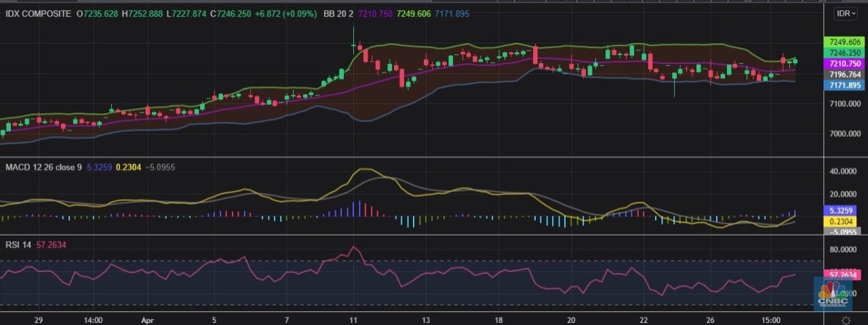This screenshot has width=868, height=325.
Task: Click the 7249.606 upper band price label
Action: click(x=843, y=42)
